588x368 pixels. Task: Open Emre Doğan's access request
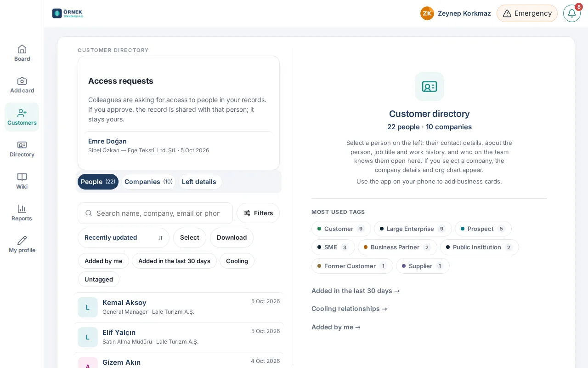tap(179, 145)
